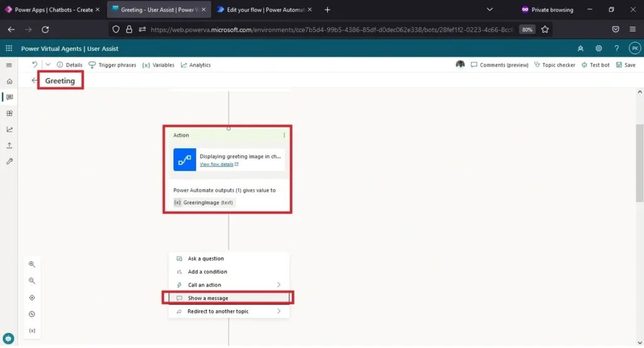644x348 pixels.
Task: Expand the undo dropdown chevron
Action: 48,65
